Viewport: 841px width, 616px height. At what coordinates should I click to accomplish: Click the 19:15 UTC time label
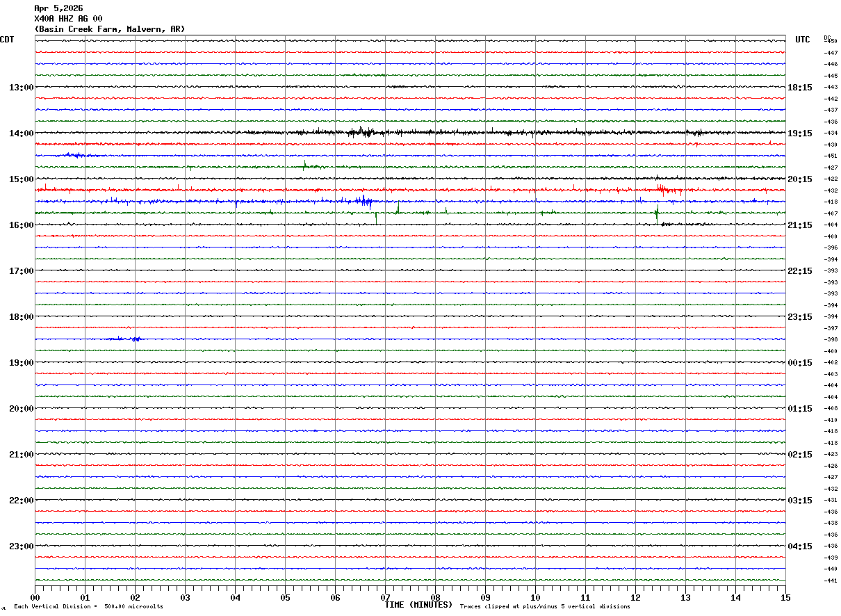(800, 133)
